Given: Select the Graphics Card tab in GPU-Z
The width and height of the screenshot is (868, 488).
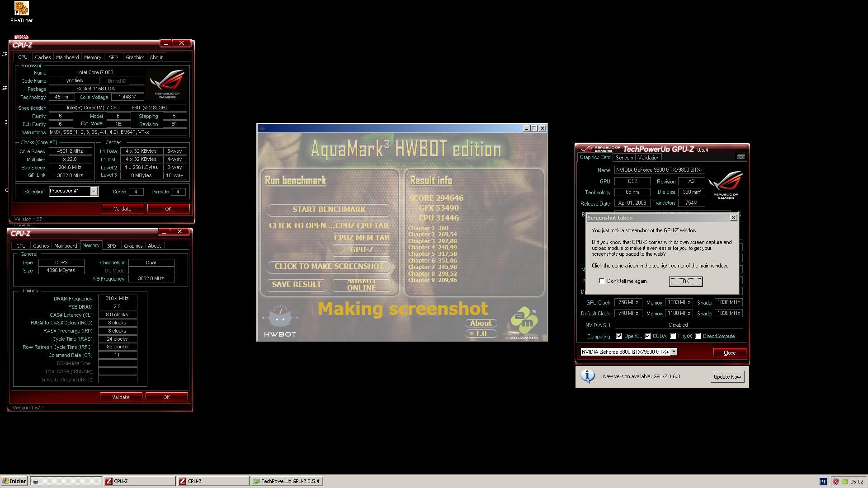Looking at the screenshot, I should pos(595,157).
